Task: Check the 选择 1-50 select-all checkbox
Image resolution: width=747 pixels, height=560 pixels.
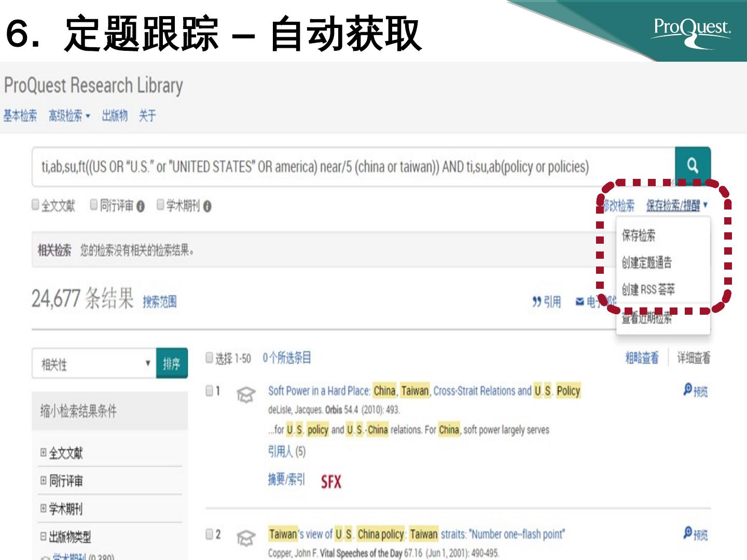Action: (x=209, y=357)
